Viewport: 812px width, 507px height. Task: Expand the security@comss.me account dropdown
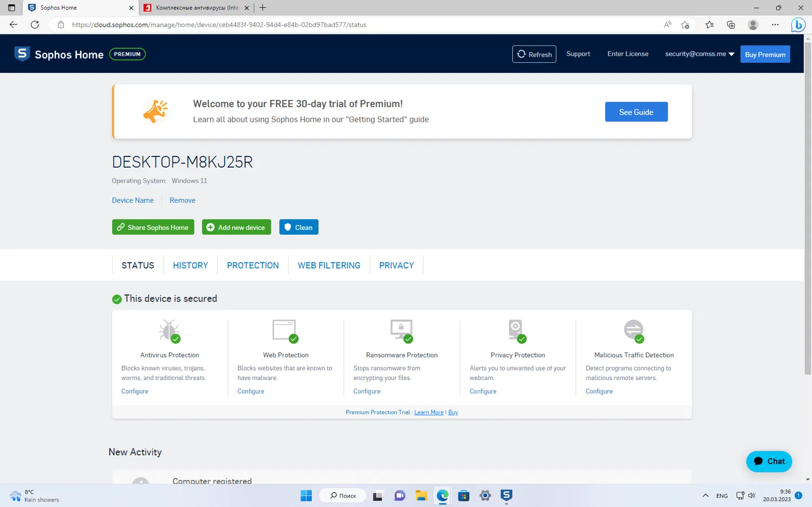(699, 54)
